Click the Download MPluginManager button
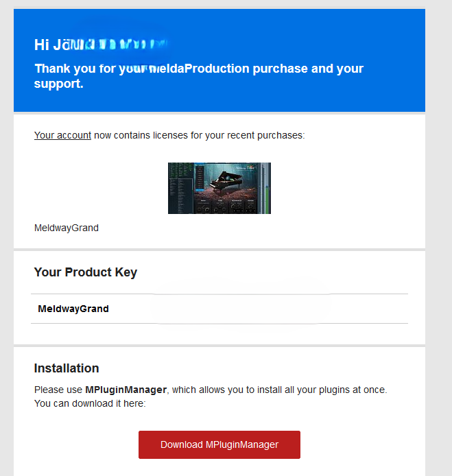This screenshot has height=476, width=452. 219,444
